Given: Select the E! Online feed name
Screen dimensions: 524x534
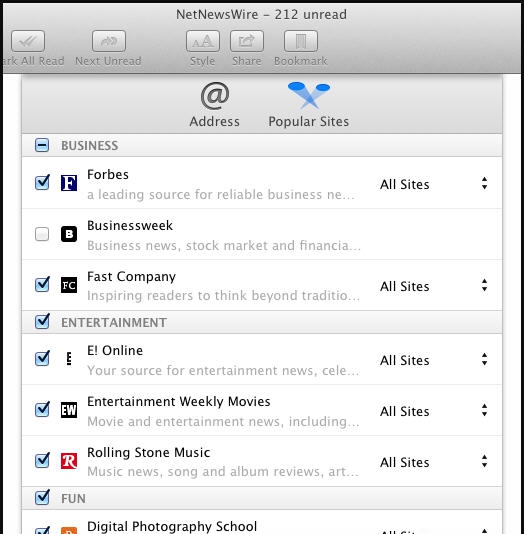Looking at the screenshot, I should click(115, 350).
